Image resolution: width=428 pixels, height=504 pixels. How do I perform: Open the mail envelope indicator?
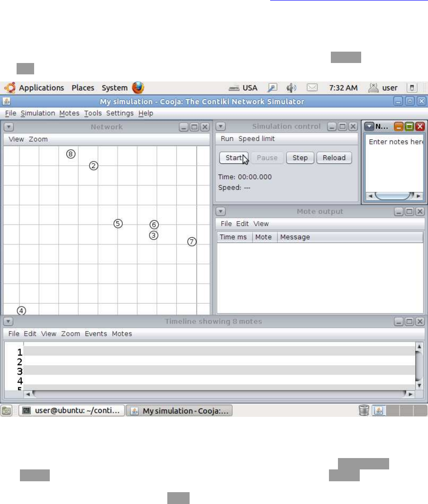tap(312, 88)
